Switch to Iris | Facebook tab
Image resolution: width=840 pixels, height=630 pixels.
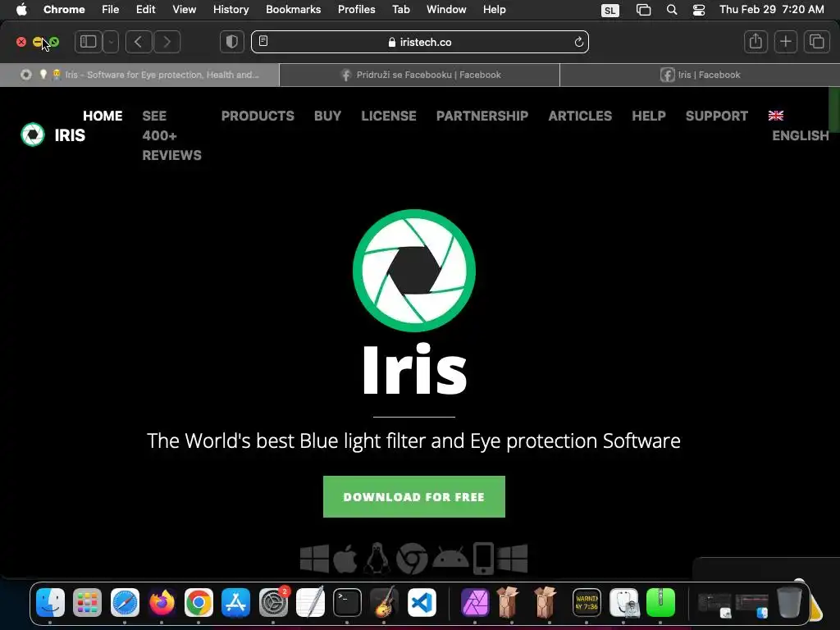(x=701, y=75)
